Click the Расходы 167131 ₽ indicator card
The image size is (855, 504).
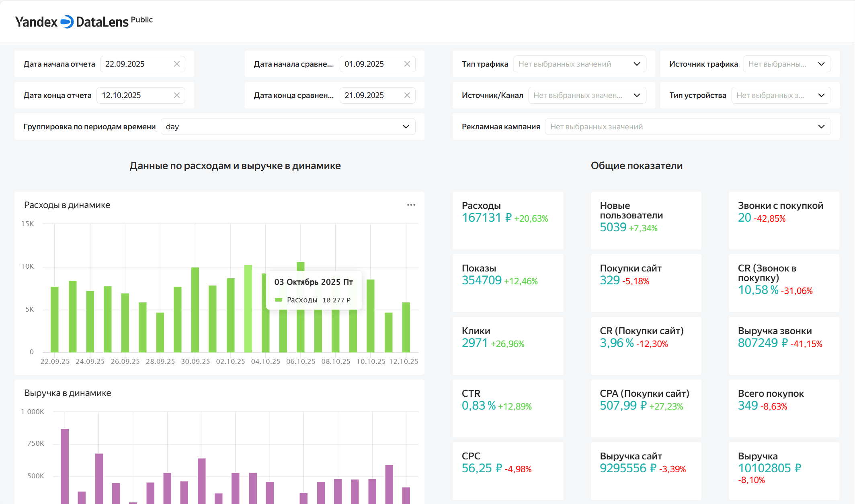[x=508, y=220]
